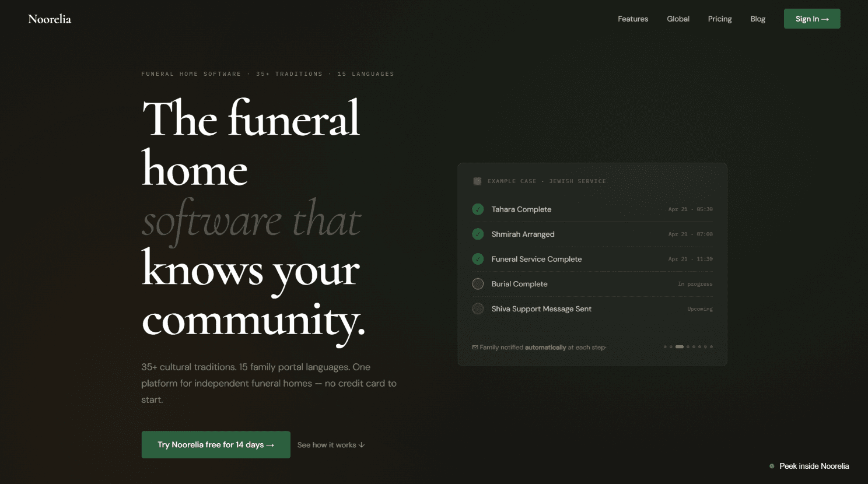Jump to the first carousel dot
The height and width of the screenshot is (484, 868).
(665, 347)
